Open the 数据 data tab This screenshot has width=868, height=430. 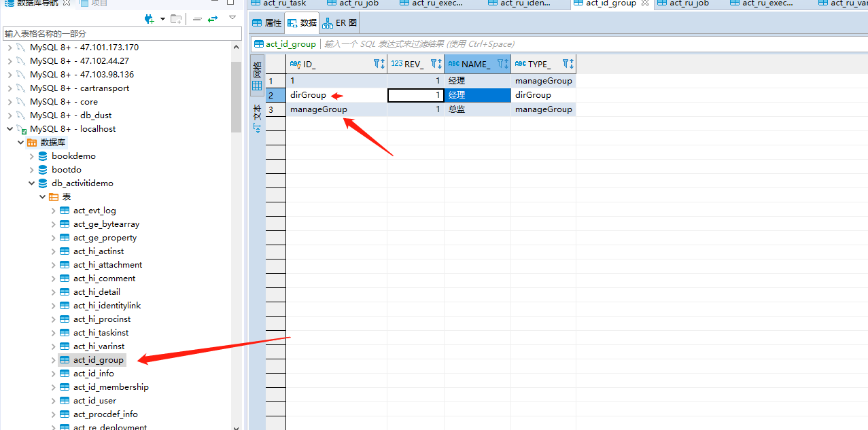[x=302, y=22]
